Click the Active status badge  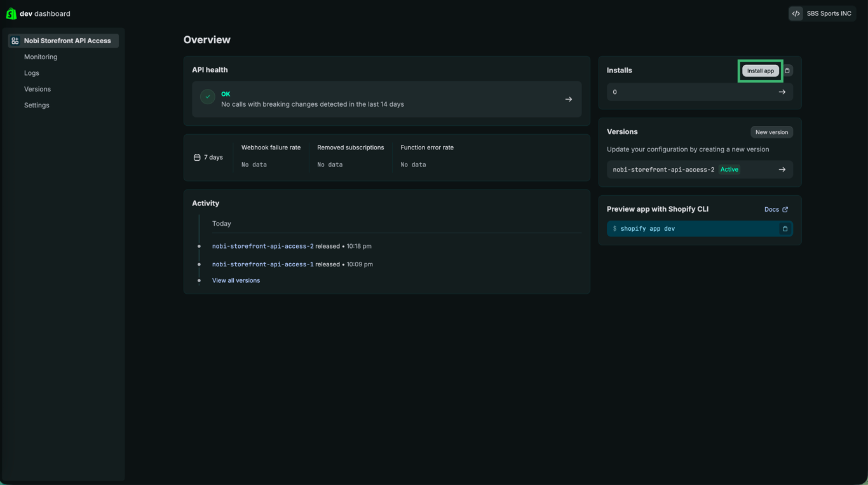point(729,170)
